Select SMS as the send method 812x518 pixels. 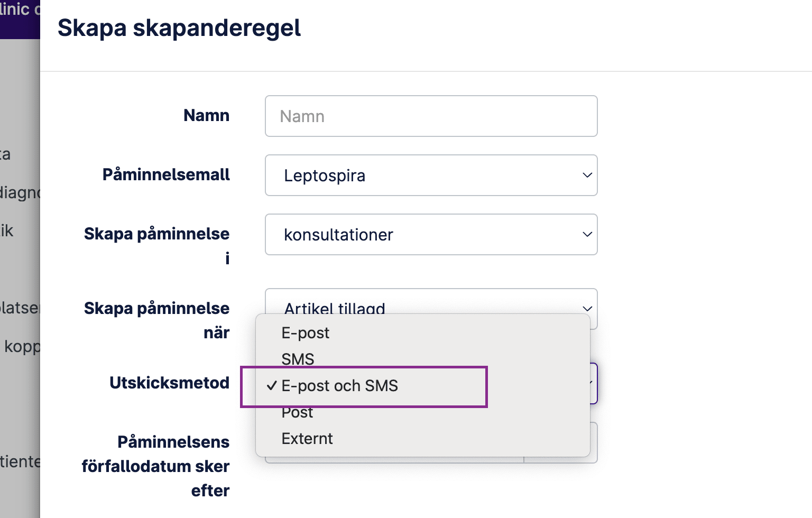tap(298, 359)
